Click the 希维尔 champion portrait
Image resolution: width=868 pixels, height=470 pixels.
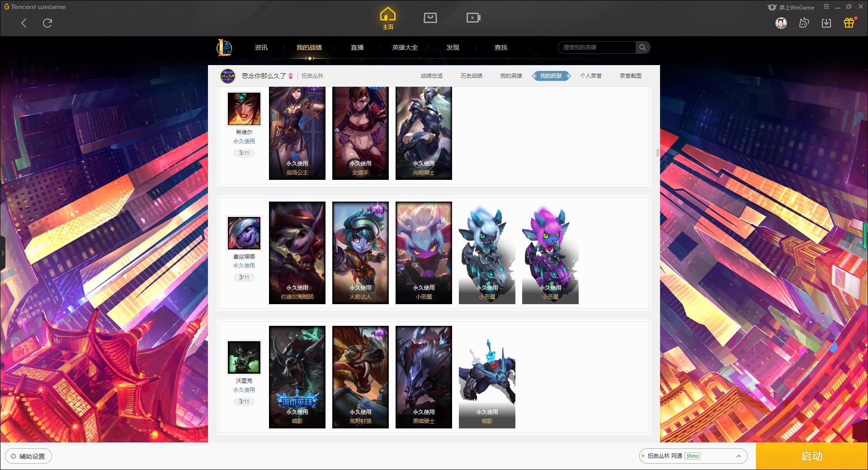(244, 109)
